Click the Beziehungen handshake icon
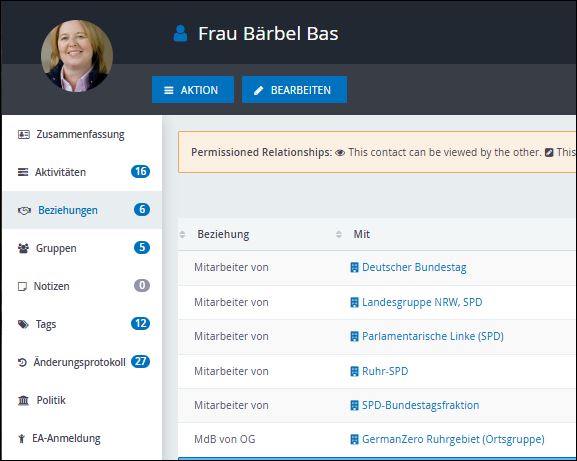Viewport: 577px width, 461px height. point(24,210)
